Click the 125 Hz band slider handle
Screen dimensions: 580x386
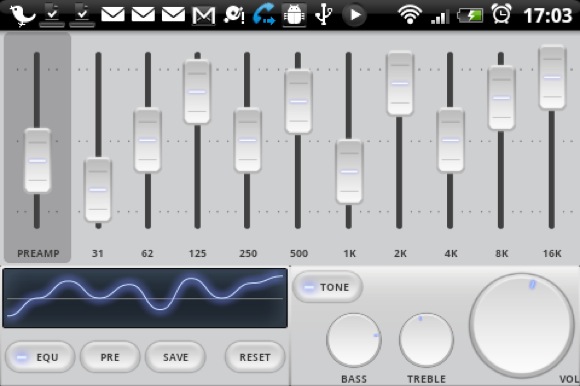click(197, 92)
